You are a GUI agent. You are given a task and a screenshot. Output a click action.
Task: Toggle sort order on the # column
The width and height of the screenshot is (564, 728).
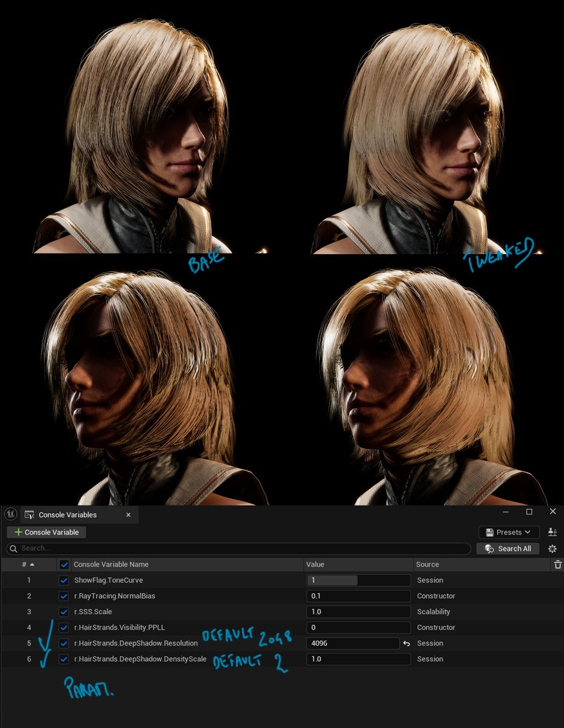tap(29, 564)
